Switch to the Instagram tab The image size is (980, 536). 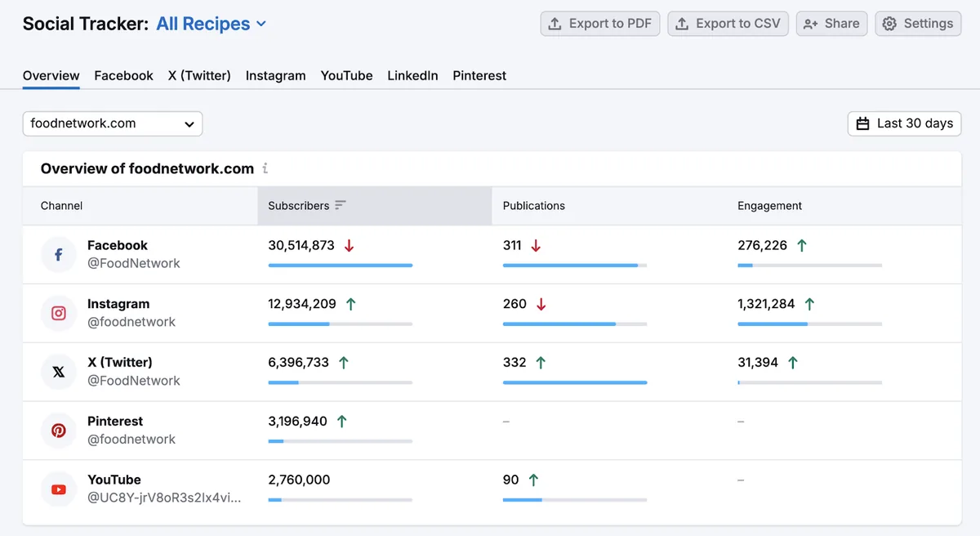(276, 75)
